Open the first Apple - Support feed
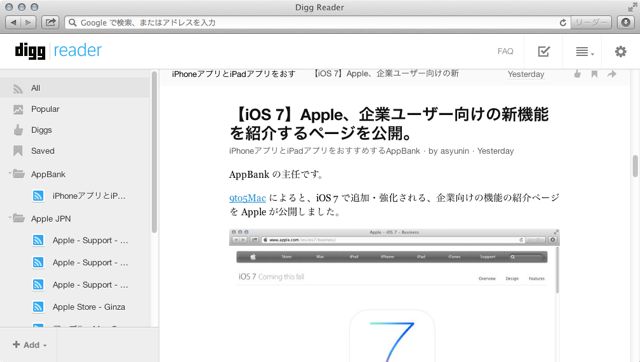This screenshot has width=640, height=362. tap(90, 240)
